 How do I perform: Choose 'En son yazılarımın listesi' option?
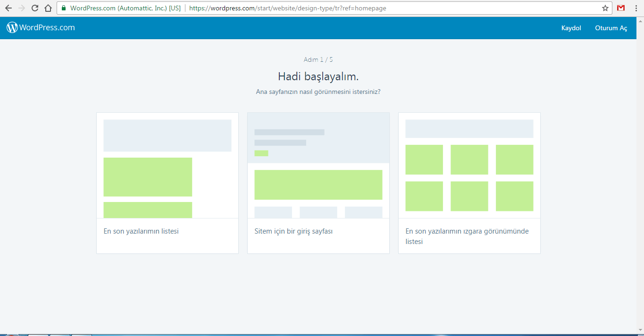tap(141, 231)
